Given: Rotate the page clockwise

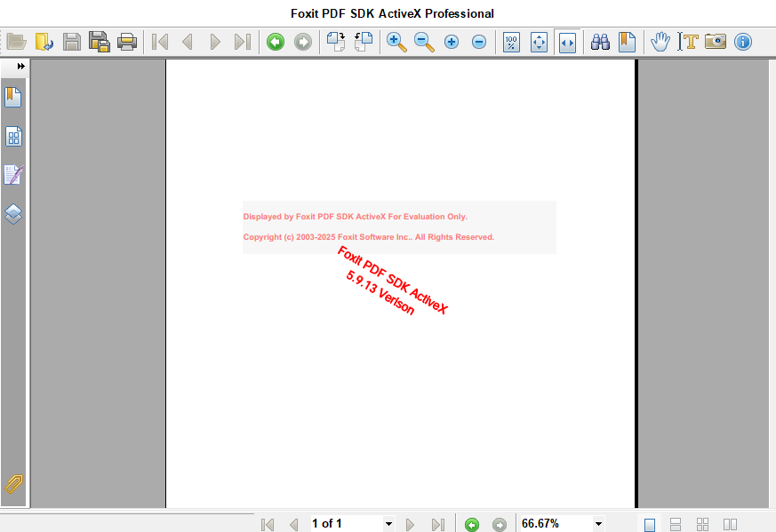Looking at the screenshot, I should tap(336, 42).
